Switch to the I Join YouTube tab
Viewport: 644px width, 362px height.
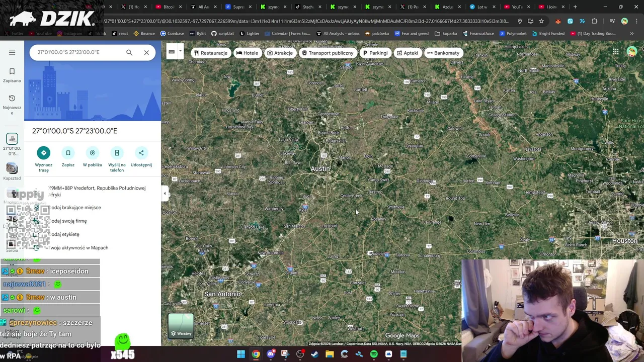550,7
